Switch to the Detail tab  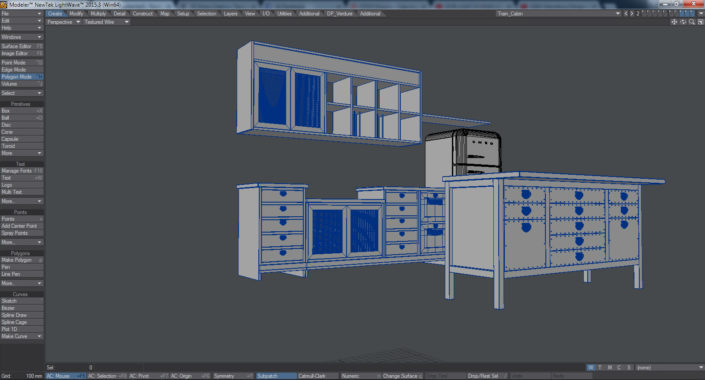(x=120, y=13)
